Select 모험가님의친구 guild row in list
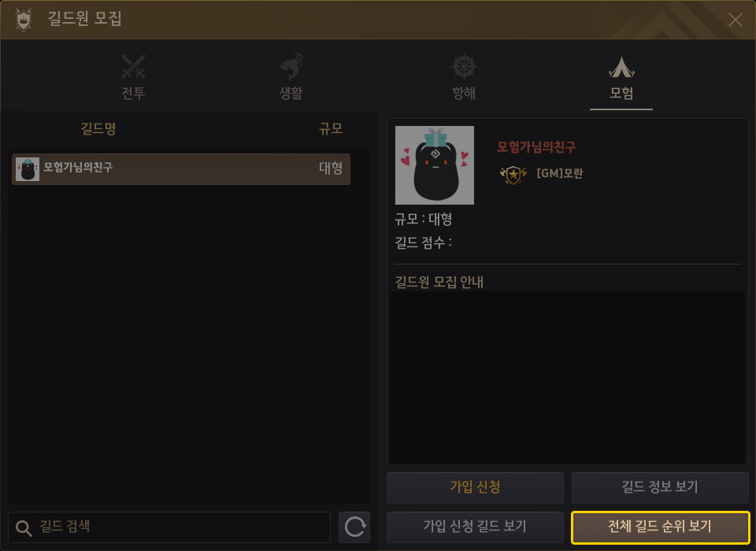This screenshot has height=551, width=756. pos(181,168)
